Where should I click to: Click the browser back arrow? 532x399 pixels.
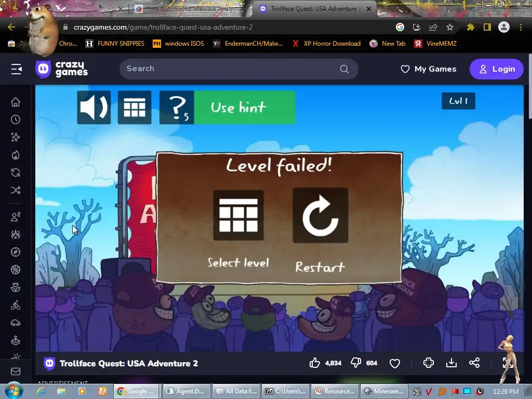(11, 27)
